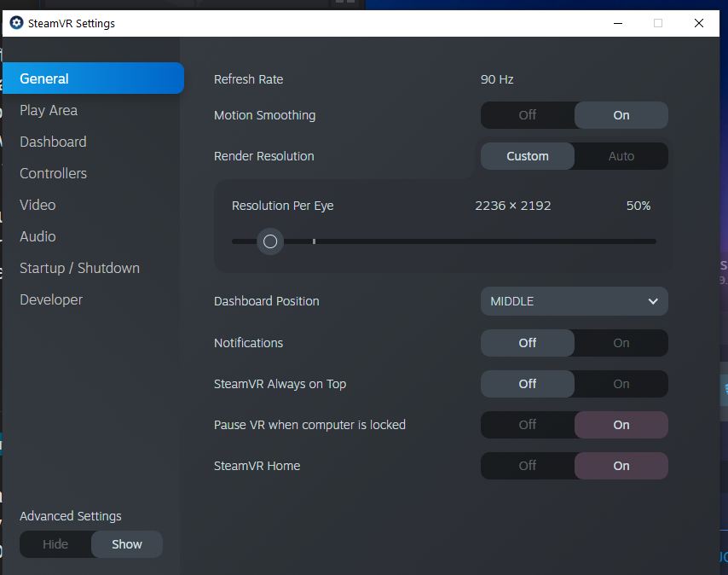Switch to the Controllers tab
The image size is (728, 575).
point(53,173)
